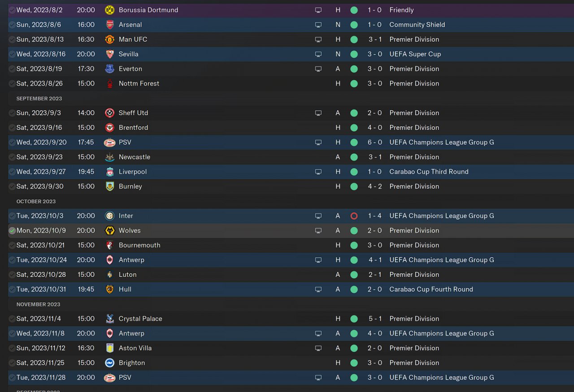
Task: Select the Wolves club badge
Action: (109, 231)
